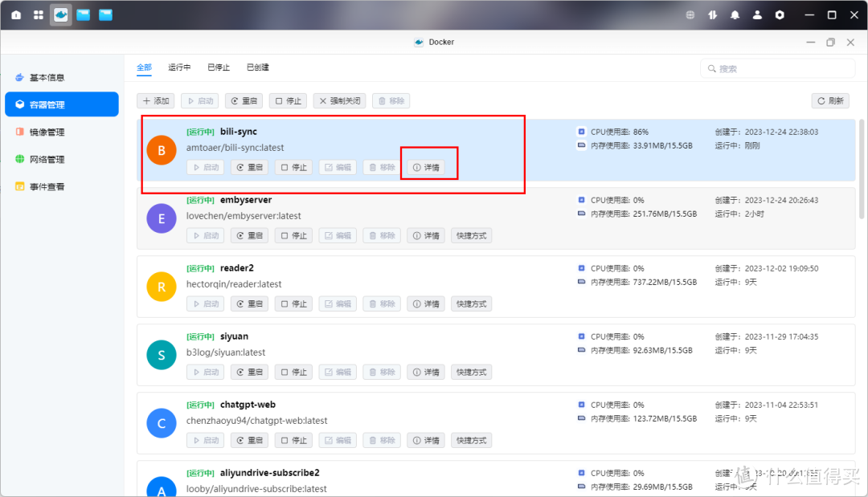Stop the reader2 container

point(293,303)
